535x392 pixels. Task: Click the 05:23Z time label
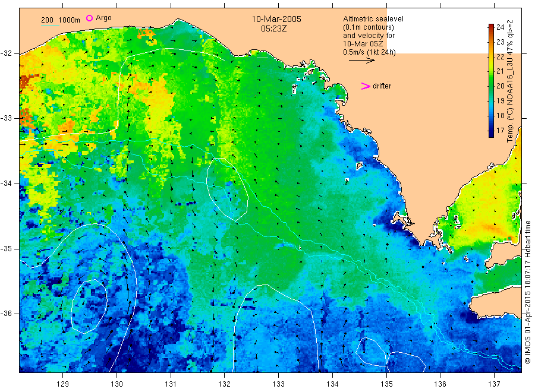point(273,29)
